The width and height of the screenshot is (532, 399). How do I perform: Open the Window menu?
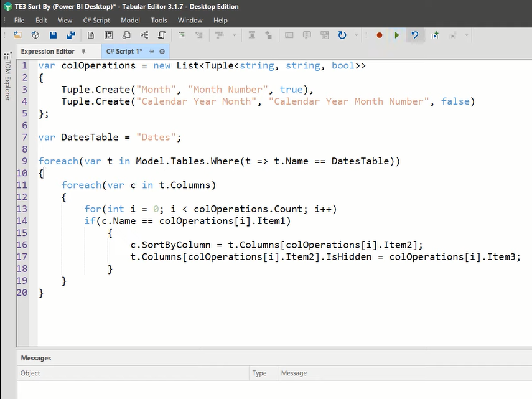click(x=190, y=21)
